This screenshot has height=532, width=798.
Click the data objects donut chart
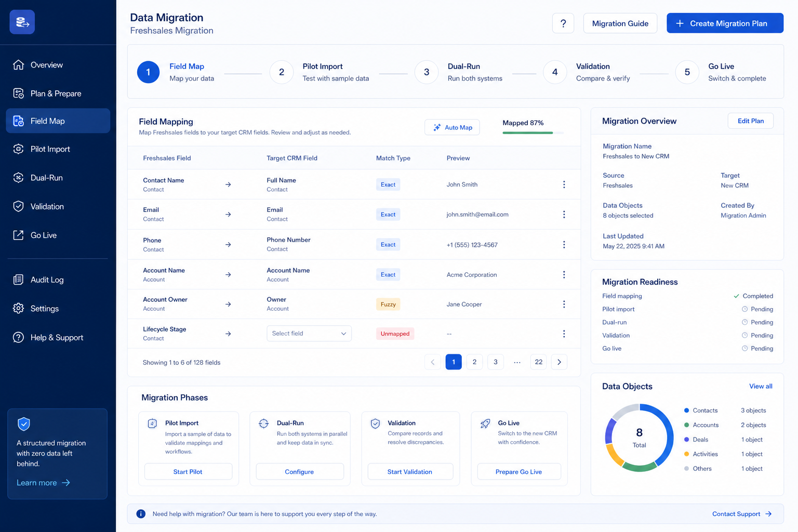coord(640,437)
